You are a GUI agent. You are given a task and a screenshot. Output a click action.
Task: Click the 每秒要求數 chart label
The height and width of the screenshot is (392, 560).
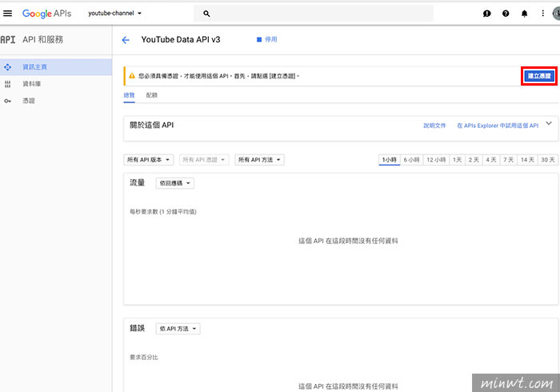coord(163,212)
